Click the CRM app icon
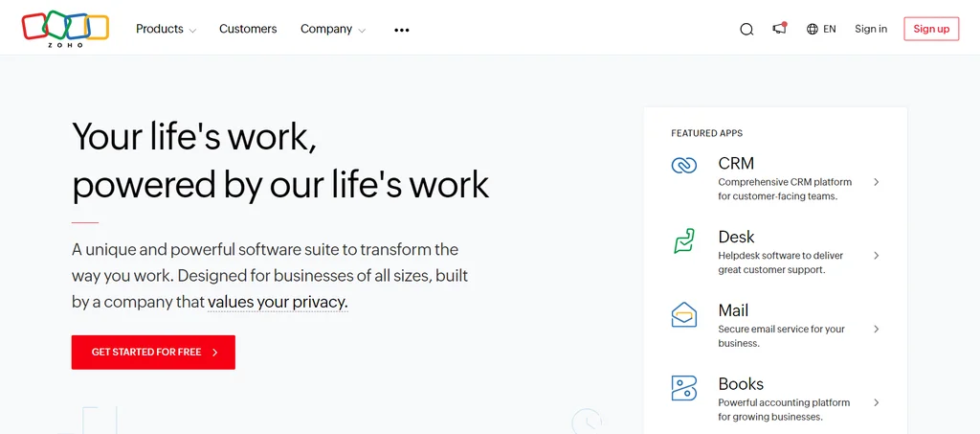Image resolution: width=980 pixels, height=434 pixels. click(684, 166)
